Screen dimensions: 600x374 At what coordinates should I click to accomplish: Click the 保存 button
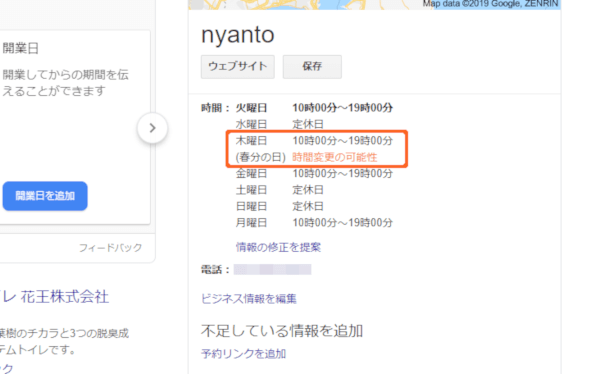point(312,67)
